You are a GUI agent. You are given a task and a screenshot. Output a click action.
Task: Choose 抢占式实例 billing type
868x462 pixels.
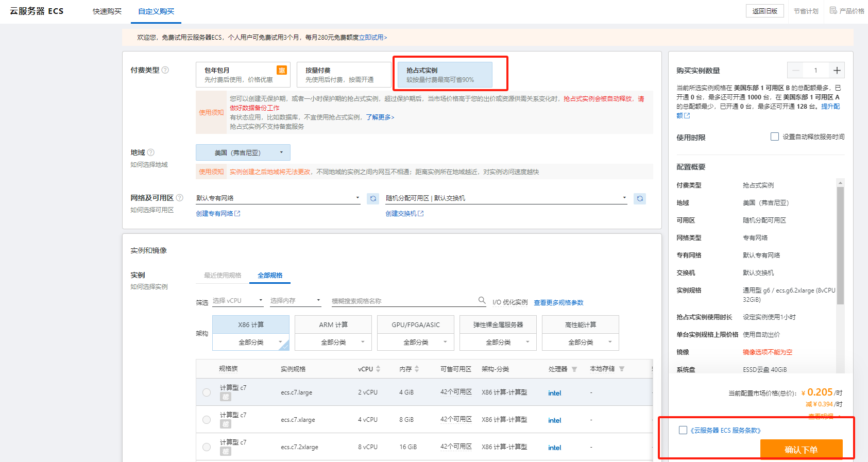coord(445,75)
